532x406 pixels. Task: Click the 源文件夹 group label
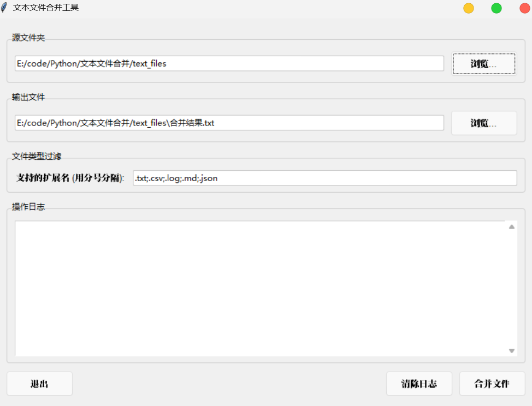tap(28, 38)
